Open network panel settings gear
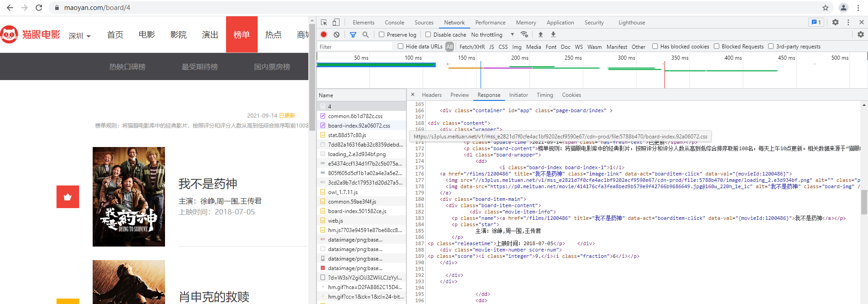This screenshot has height=304, width=868. tap(861, 34)
